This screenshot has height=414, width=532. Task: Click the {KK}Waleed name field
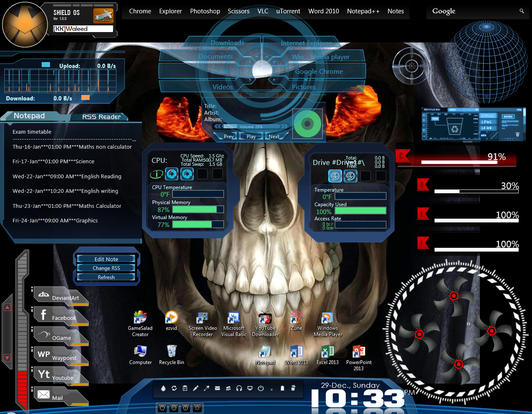click(83, 29)
